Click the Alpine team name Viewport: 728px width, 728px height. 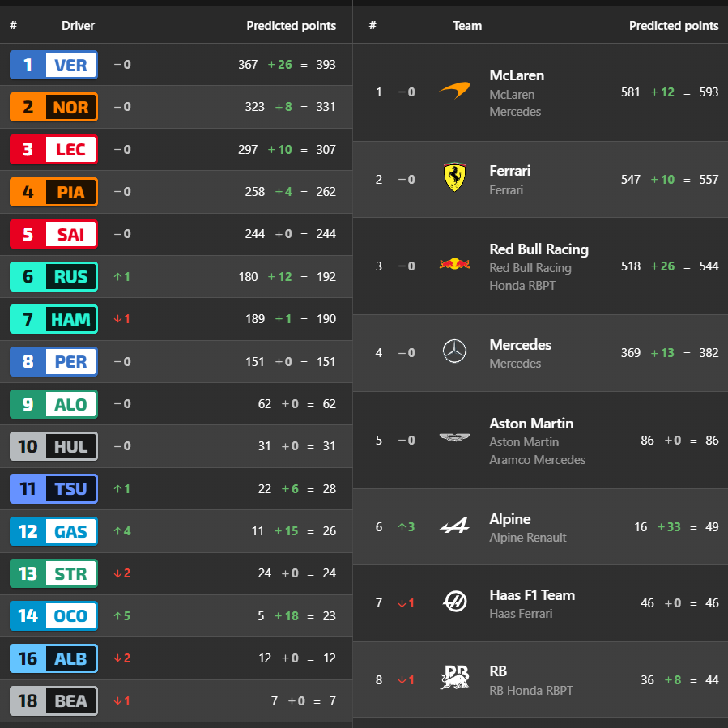click(510, 518)
